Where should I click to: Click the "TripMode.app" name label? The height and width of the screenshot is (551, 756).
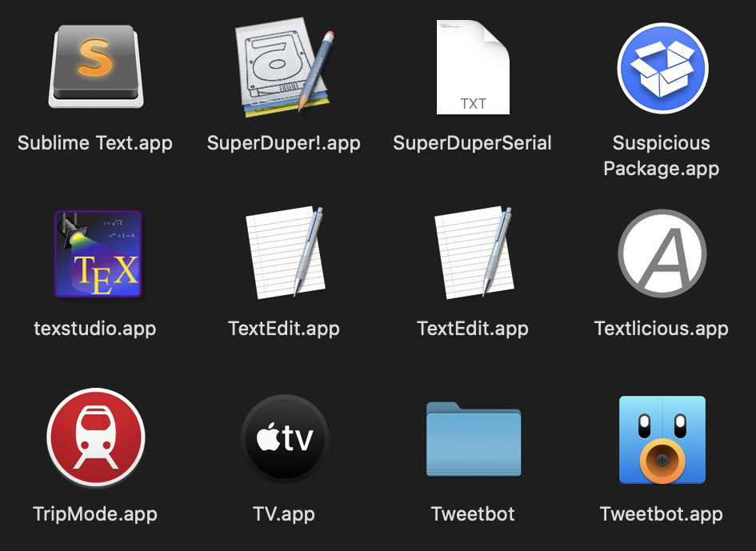(x=95, y=513)
